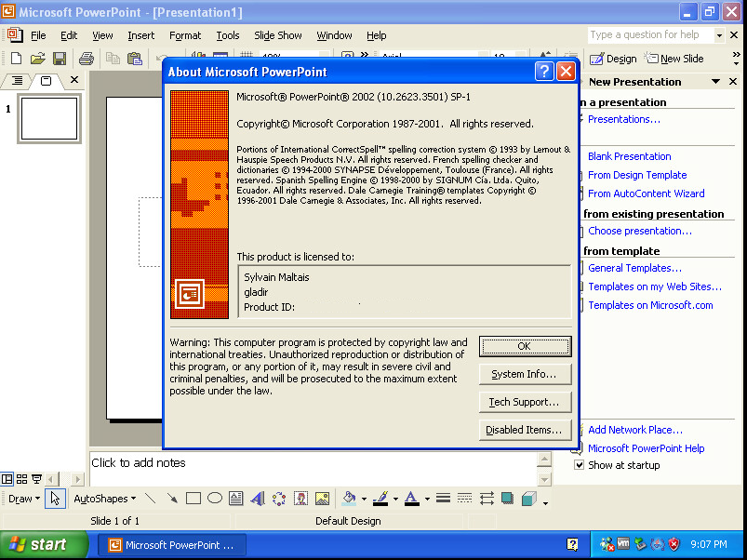This screenshot has height=560, width=747.
Task: Switch to the Slides tab
Action: tap(47, 81)
